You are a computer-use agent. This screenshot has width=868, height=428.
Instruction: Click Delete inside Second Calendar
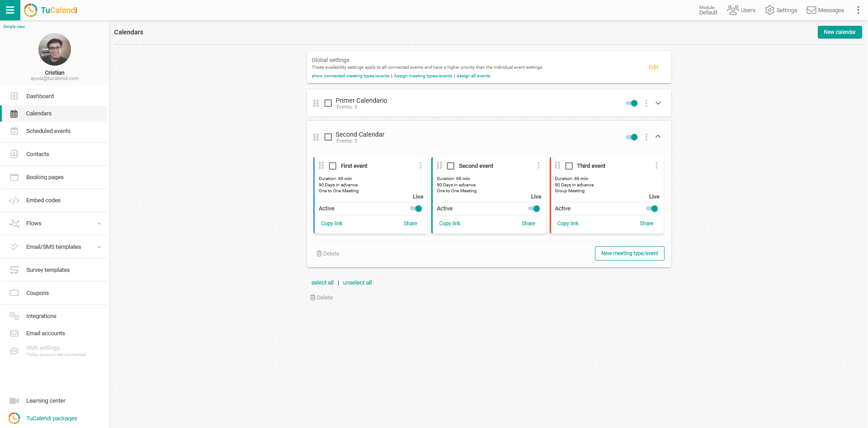tap(328, 254)
